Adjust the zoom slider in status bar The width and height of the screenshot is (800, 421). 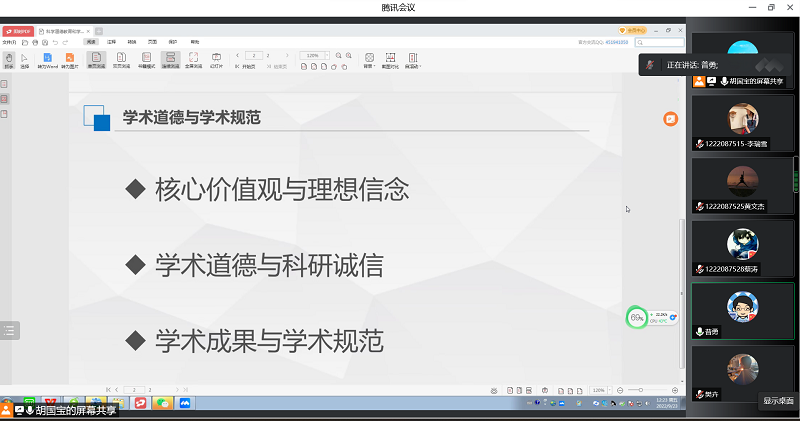tap(640, 389)
